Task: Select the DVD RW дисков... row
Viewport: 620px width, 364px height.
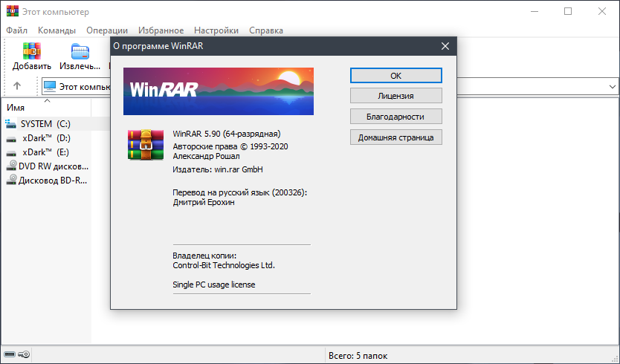Action: coord(47,166)
